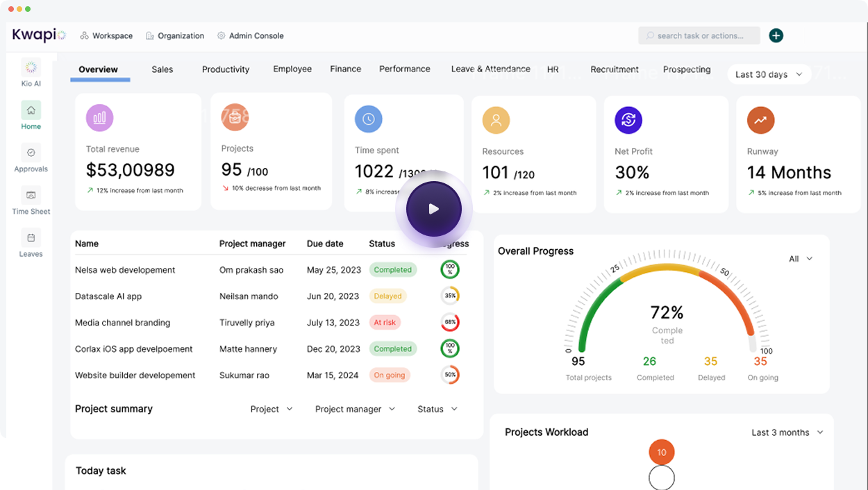Screen dimensions: 868x490
Task: Click the Completed status for Corlax iOS app
Action: tap(393, 348)
